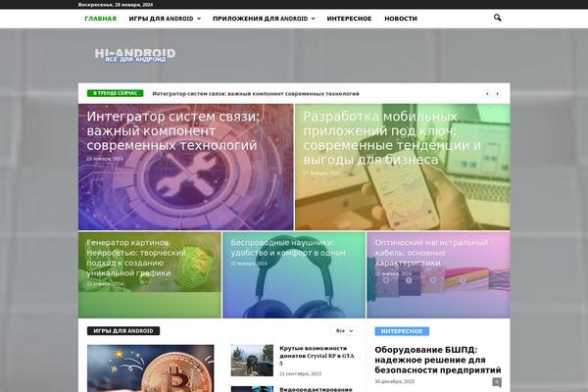Show previous trending article arrow

point(487,93)
